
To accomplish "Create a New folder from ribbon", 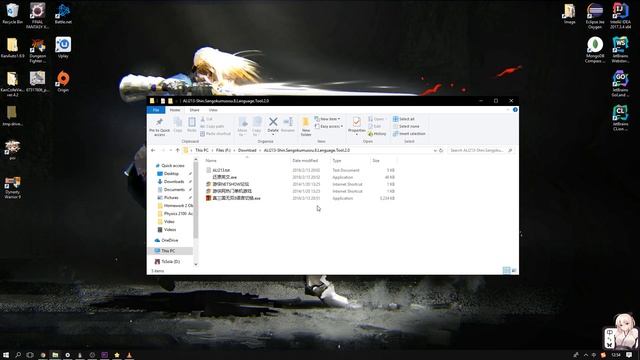I will [306, 127].
